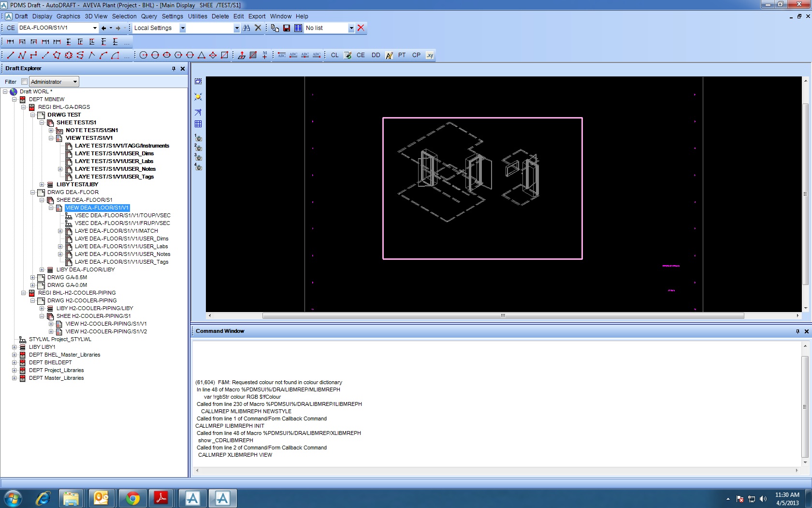Select saved view camera 1
Image resolution: width=812 pixels, height=508 pixels.
pos(198,138)
